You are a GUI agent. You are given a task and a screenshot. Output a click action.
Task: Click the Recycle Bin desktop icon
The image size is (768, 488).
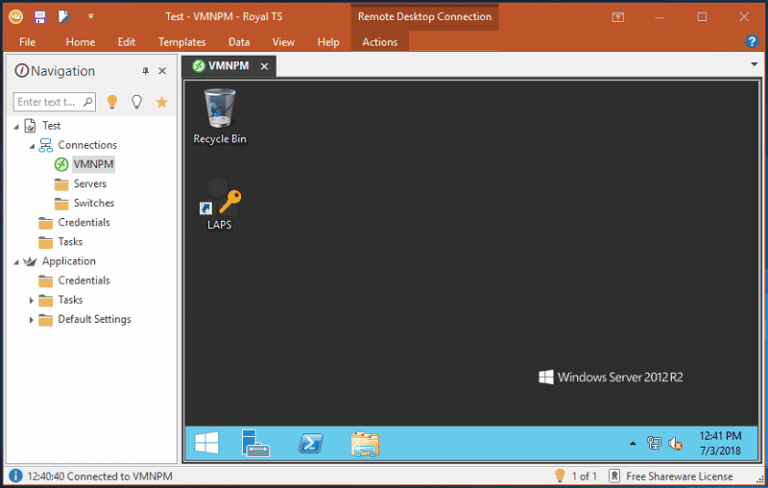pyautogui.click(x=219, y=117)
